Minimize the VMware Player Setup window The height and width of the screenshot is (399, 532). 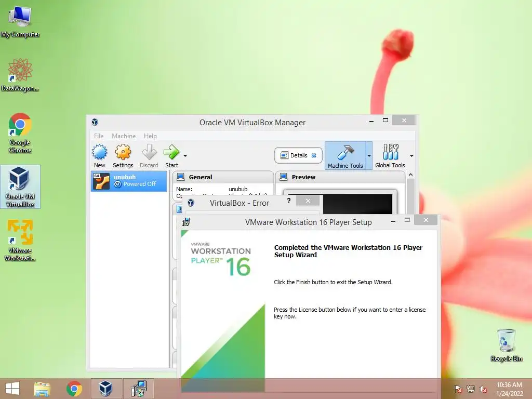click(x=393, y=221)
